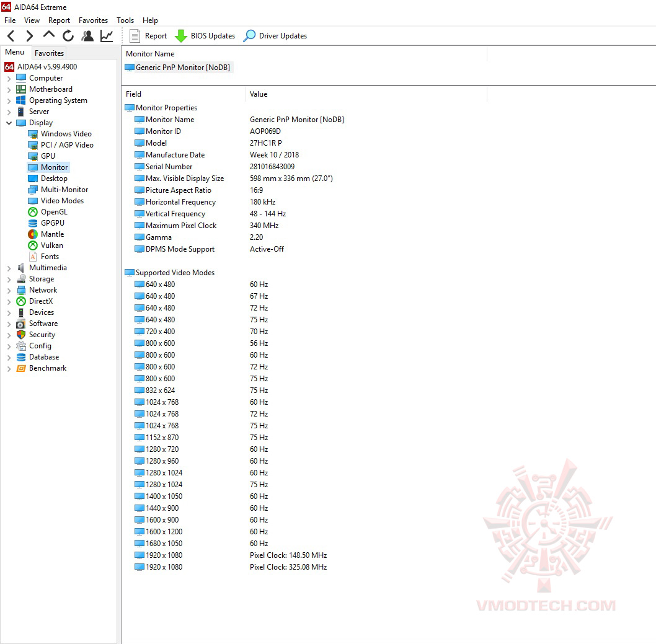656x644 pixels.
Task: Select the Config category icon
Action: (21, 346)
